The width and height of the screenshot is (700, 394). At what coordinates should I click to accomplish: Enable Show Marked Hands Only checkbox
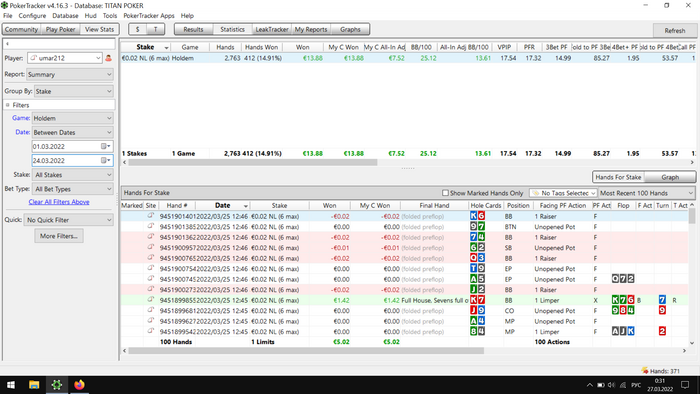(445, 193)
